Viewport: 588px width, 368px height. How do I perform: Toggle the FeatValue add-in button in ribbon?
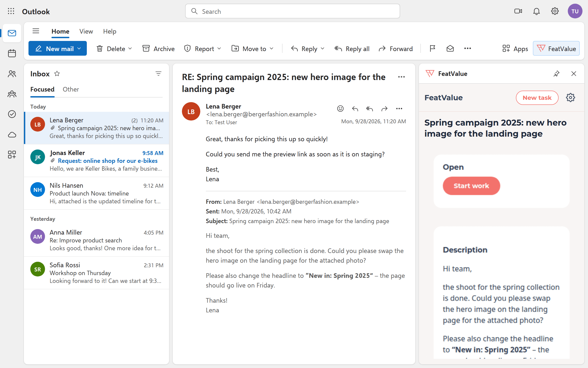(x=556, y=49)
